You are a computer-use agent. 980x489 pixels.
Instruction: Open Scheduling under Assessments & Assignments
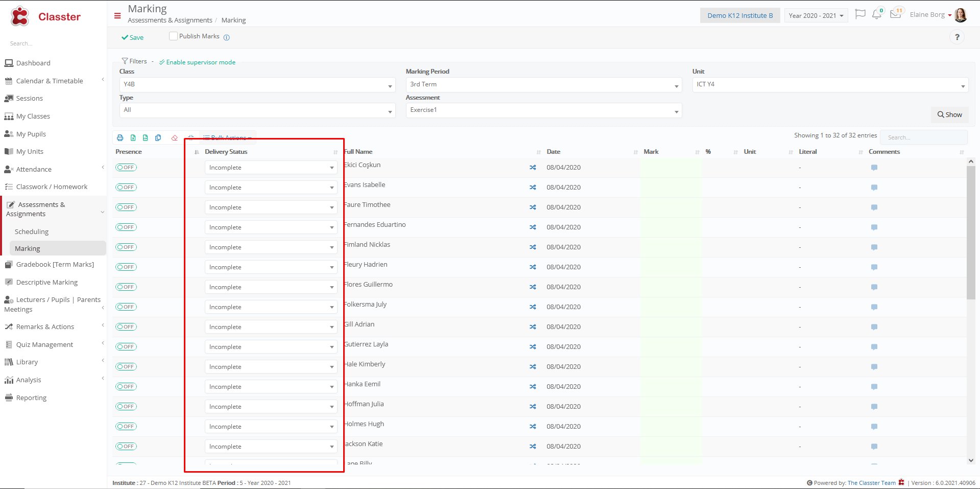[32, 232]
